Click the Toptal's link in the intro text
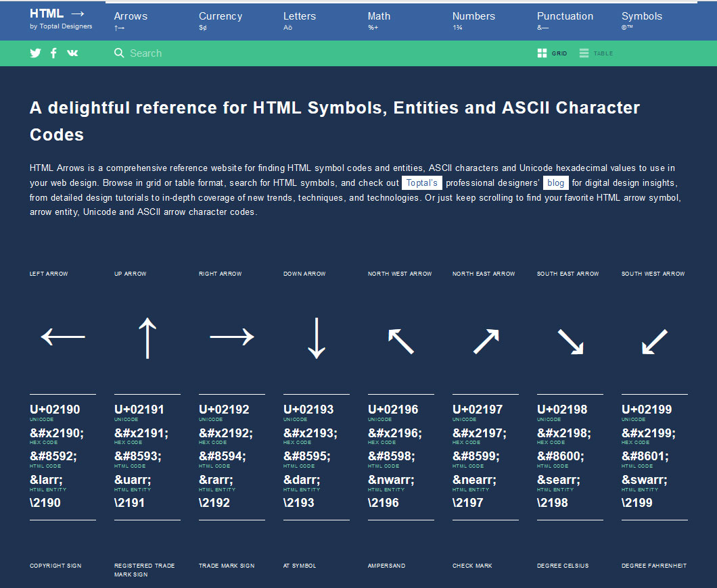Image resolution: width=717 pixels, height=588 pixels. click(421, 182)
